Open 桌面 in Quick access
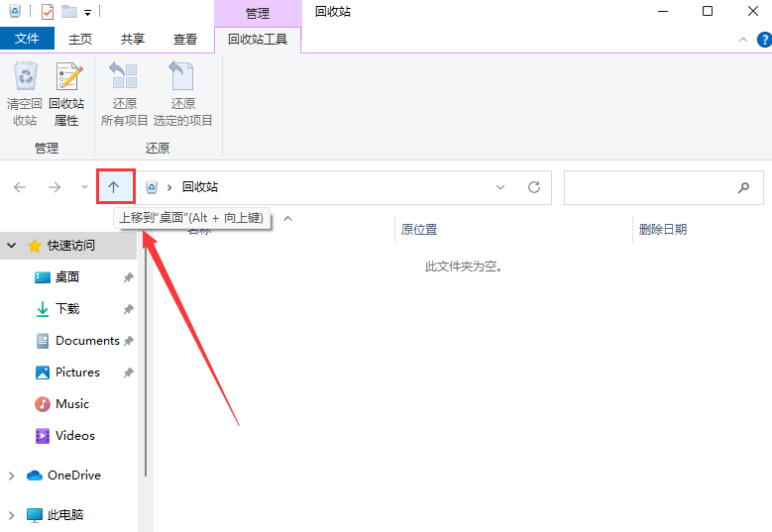This screenshot has height=532, width=772. (67, 276)
